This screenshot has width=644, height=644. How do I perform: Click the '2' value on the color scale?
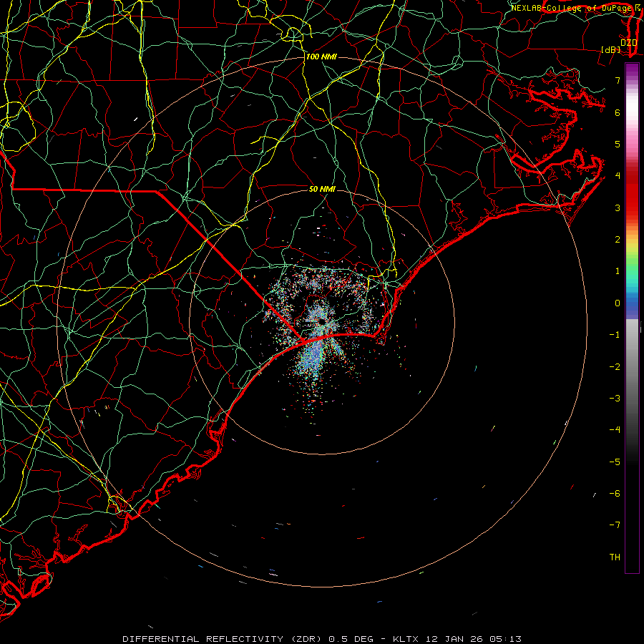[618, 240]
